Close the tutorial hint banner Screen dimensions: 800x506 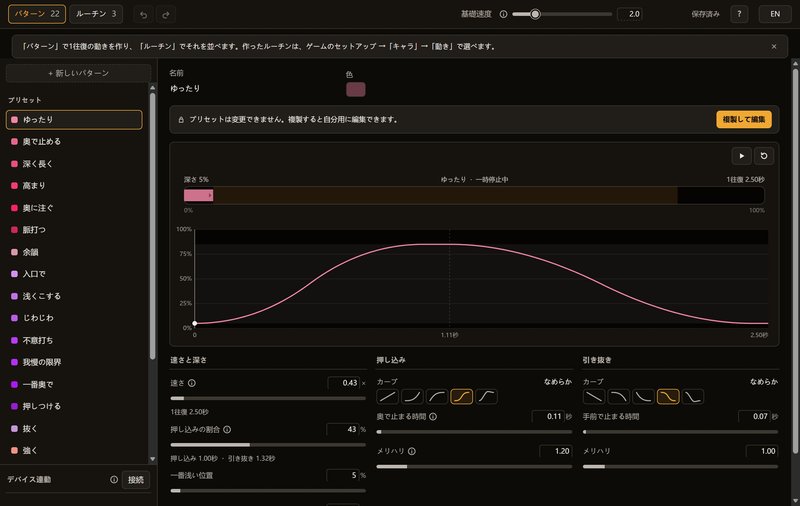[774, 46]
